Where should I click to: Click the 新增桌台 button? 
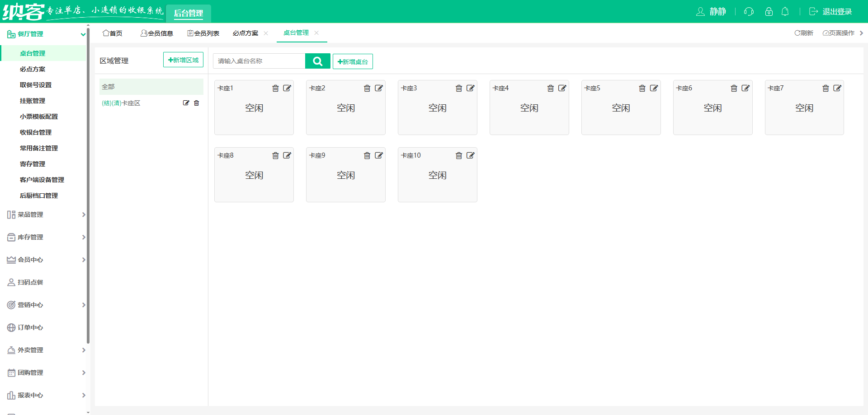[x=353, y=62]
